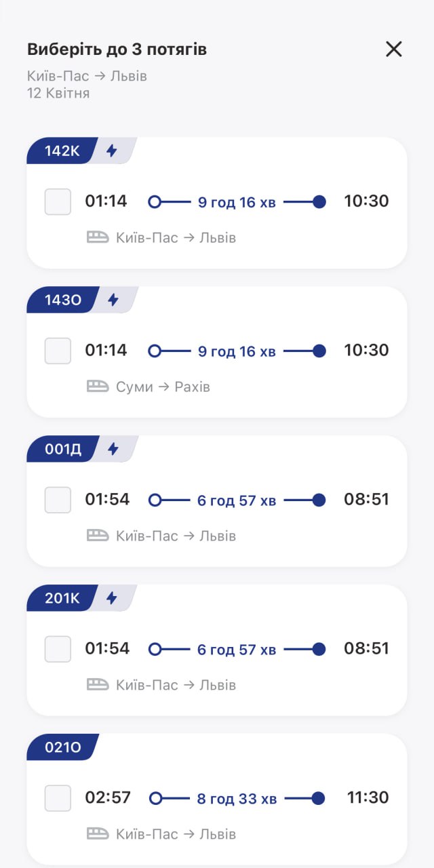
Task: Close the train selection dialog
Action: pyautogui.click(x=394, y=49)
